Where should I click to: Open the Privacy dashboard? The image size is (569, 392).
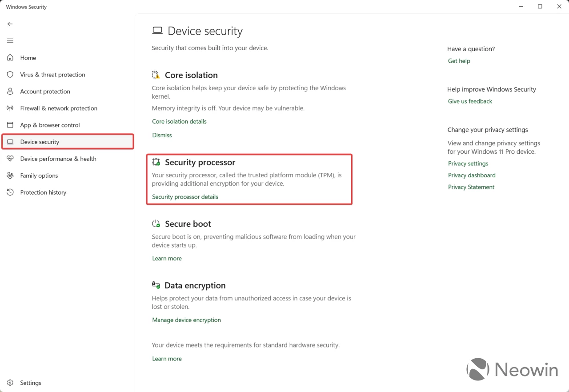pos(472,175)
